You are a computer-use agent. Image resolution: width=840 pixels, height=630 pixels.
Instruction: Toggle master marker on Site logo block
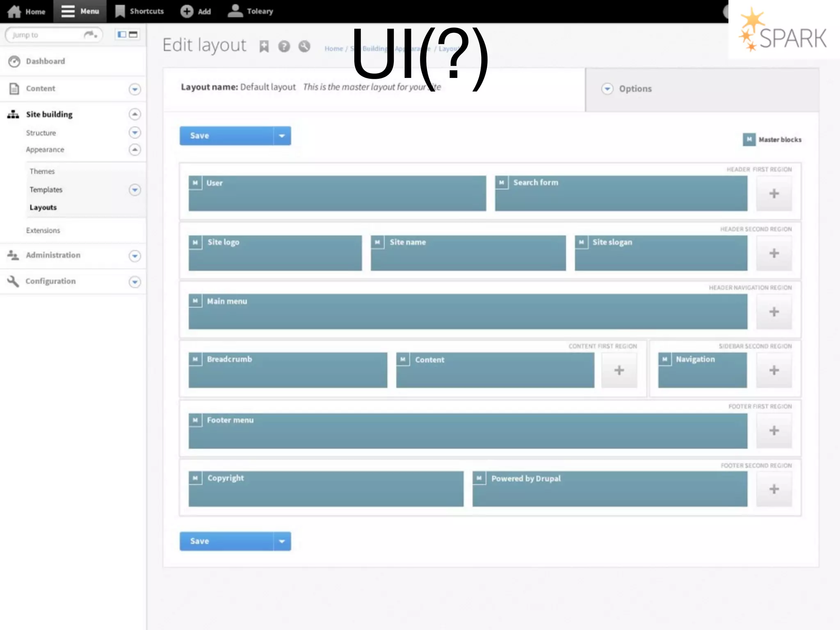[x=195, y=242]
